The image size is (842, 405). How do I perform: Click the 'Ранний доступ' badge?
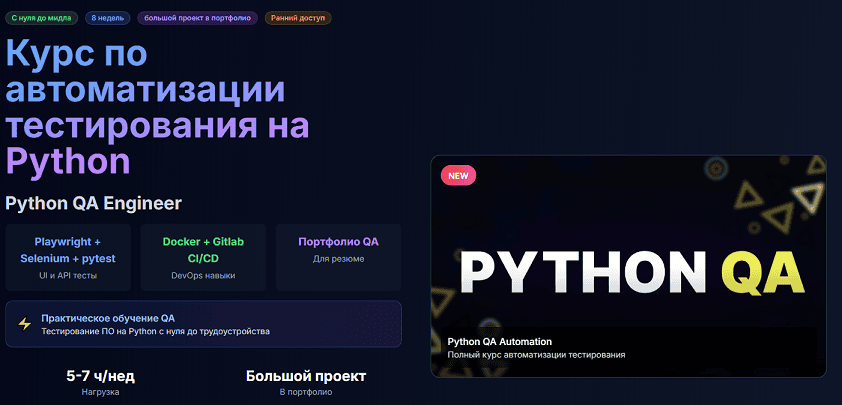tap(298, 18)
